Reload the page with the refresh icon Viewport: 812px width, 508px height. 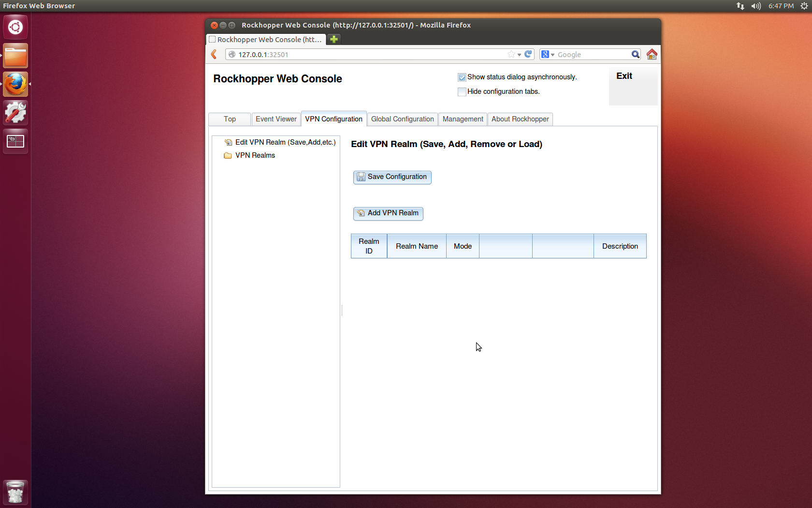[528, 54]
